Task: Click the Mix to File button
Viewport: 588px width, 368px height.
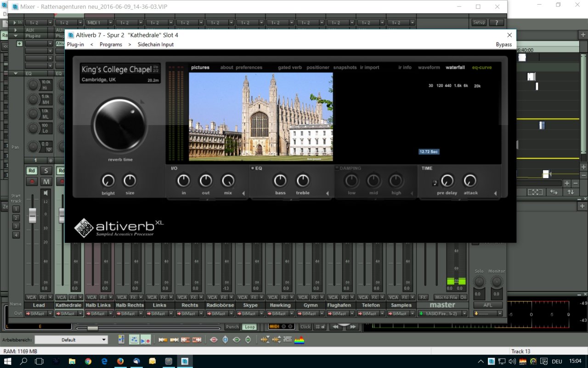Action: [446, 297]
